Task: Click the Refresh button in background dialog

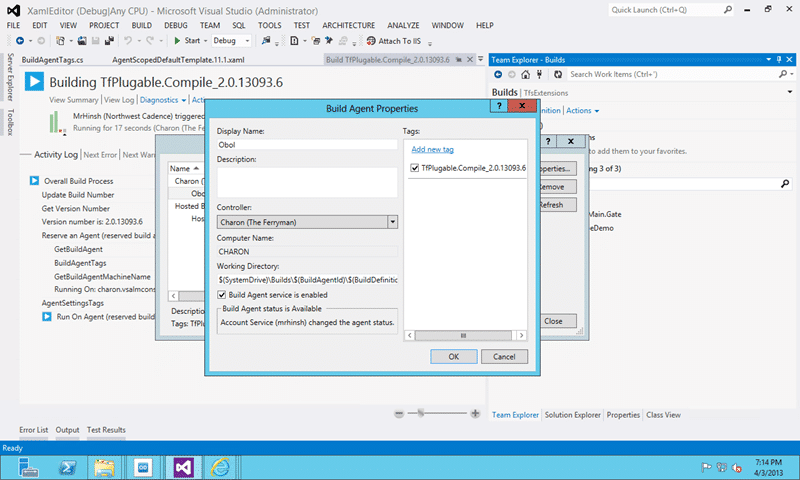Action: (558, 205)
